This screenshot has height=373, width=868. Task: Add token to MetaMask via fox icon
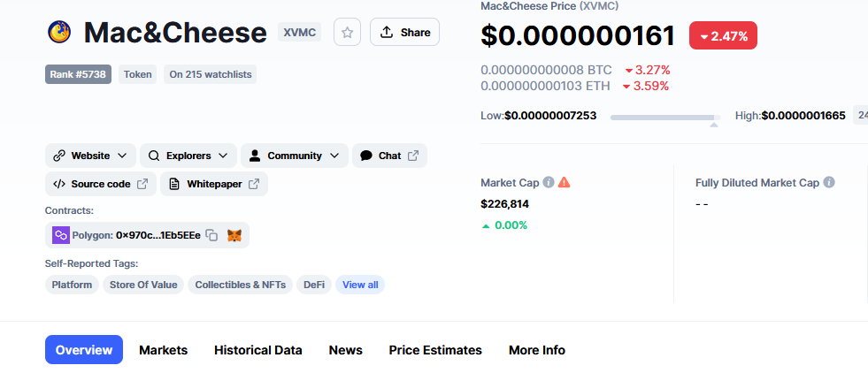point(234,235)
